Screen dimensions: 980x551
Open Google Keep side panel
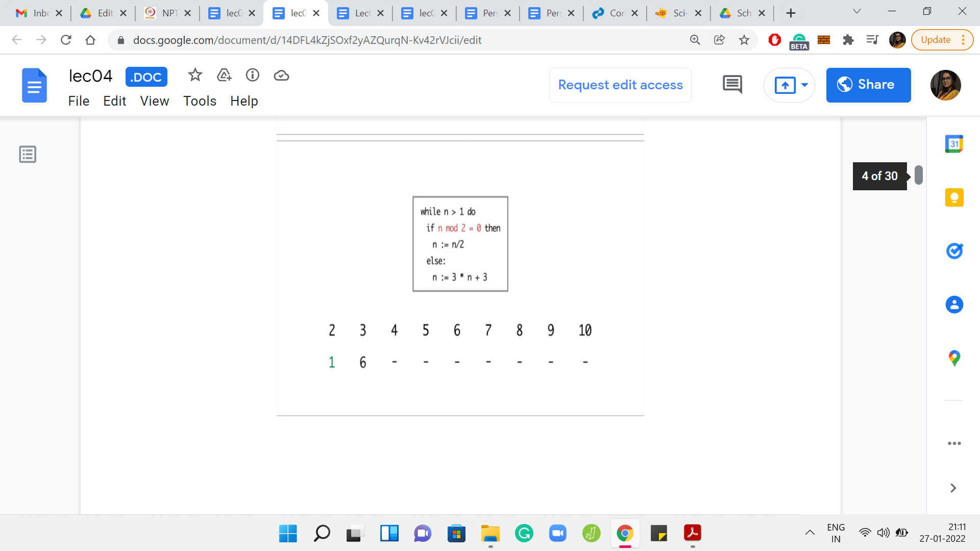(954, 197)
